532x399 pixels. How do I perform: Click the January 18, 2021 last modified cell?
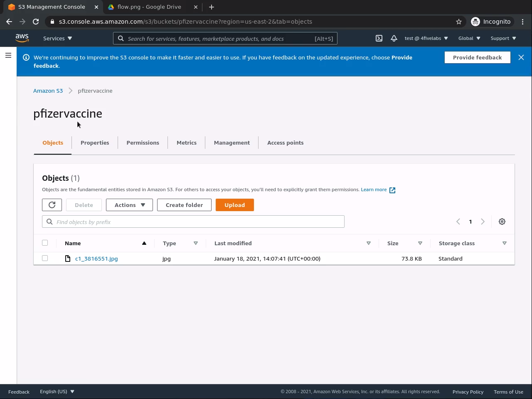pos(267,259)
